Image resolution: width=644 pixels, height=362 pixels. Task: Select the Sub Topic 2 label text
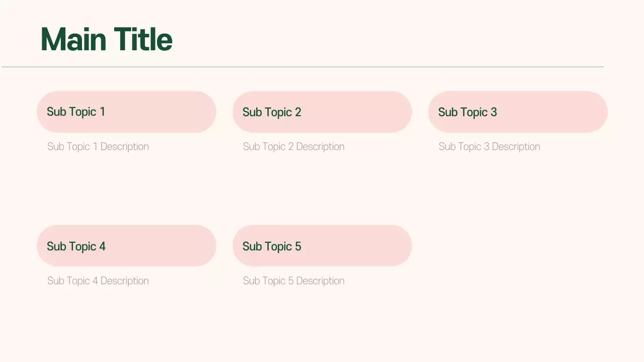click(x=272, y=112)
